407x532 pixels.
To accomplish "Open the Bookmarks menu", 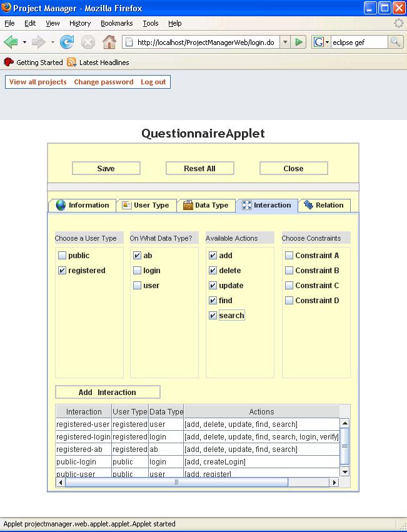I will [116, 23].
